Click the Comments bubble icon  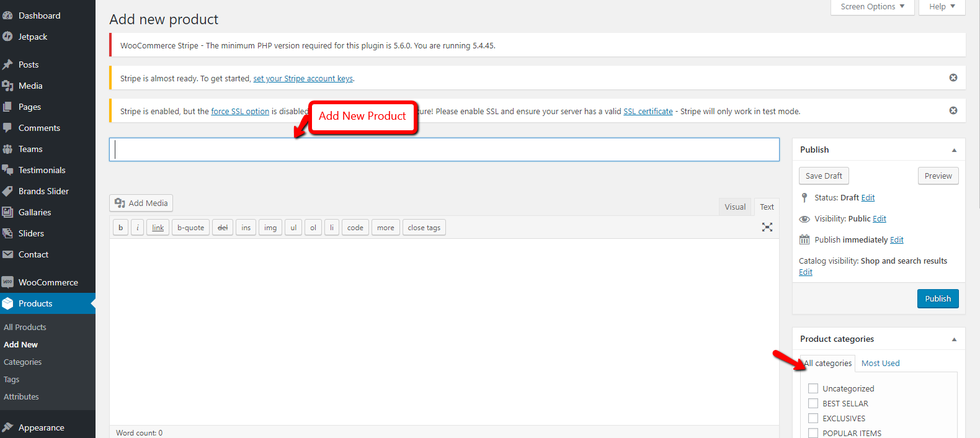tap(7, 128)
